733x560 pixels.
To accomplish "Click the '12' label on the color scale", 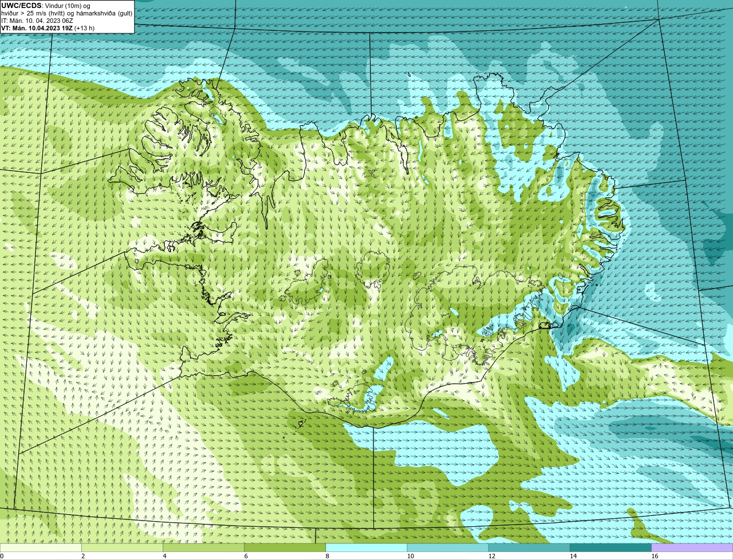I will click(x=492, y=556).
